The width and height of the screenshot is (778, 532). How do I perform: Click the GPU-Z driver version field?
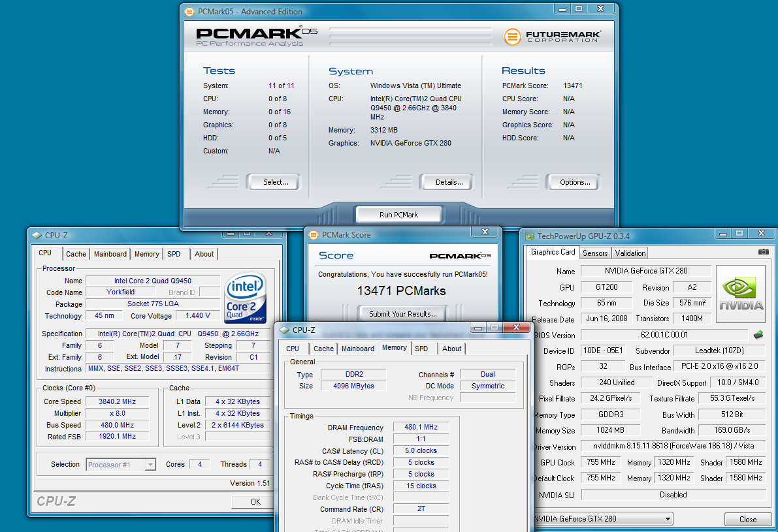pos(672,446)
